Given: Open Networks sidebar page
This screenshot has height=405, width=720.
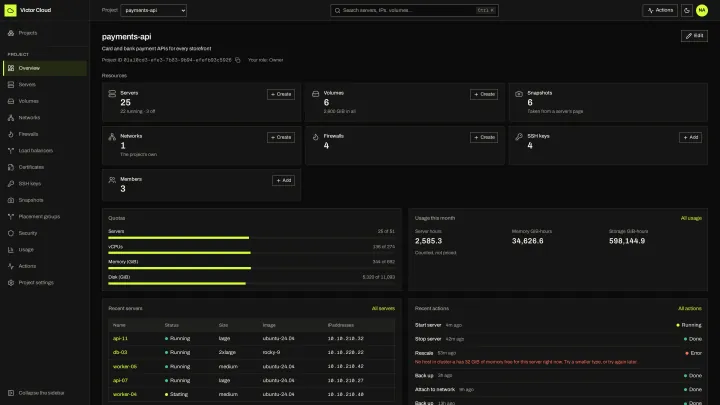Looking at the screenshot, I should [x=44, y=118].
